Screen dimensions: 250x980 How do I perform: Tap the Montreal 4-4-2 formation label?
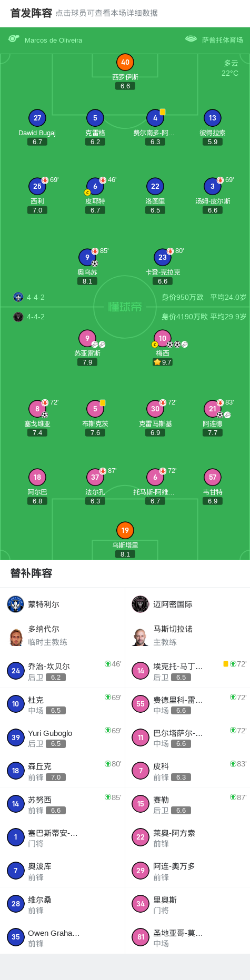[36, 297]
